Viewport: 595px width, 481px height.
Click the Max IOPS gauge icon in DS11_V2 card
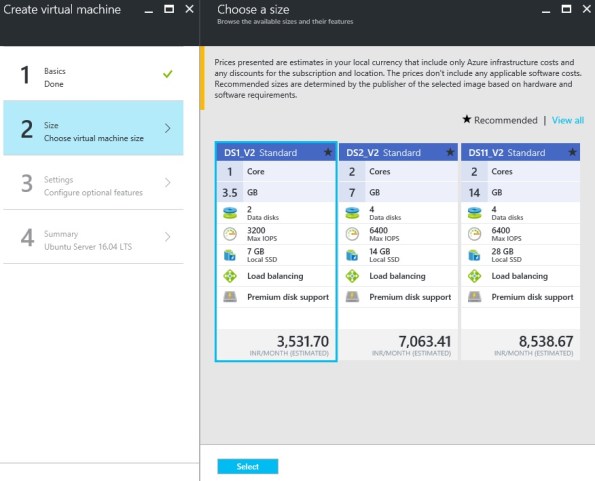[474, 234]
